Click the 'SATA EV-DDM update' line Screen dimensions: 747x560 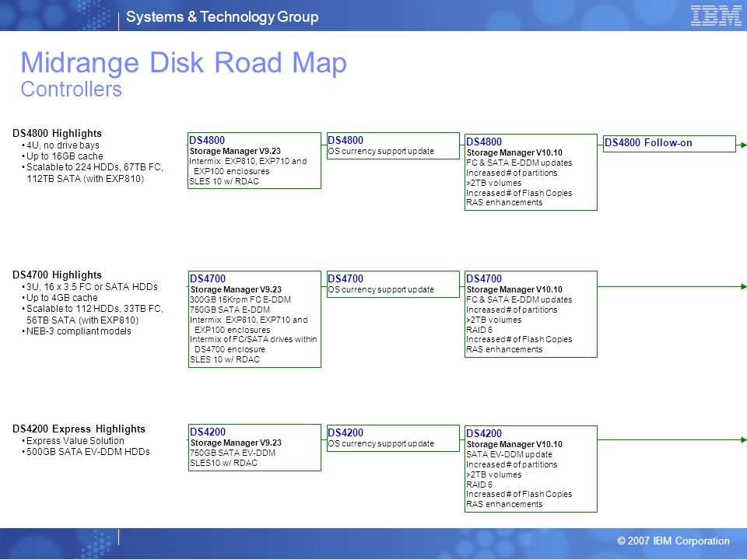pyautogui.click(x=509, y=454)
